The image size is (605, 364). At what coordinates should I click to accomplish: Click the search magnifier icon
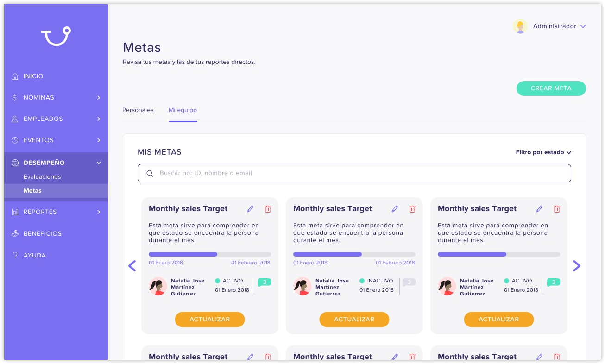(150, 173)
